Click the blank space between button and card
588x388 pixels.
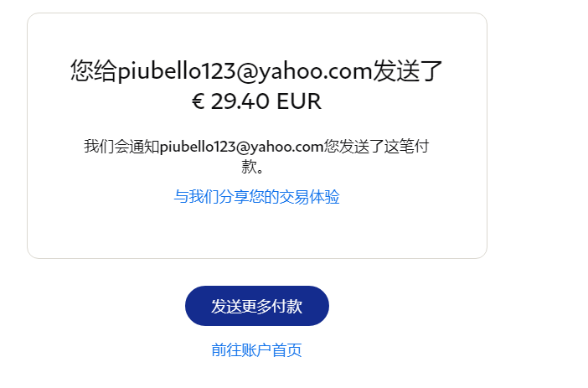[x=257, y=272]
